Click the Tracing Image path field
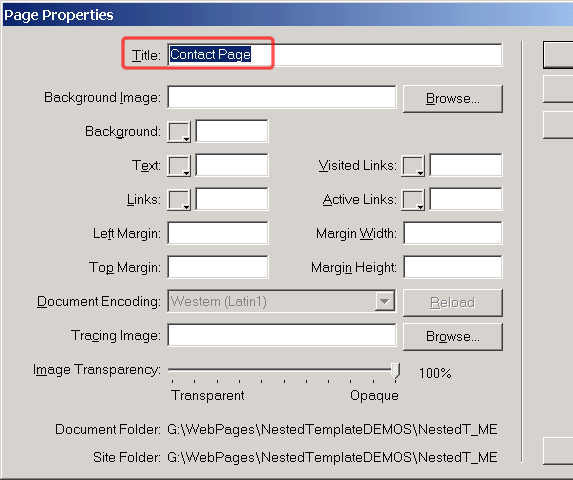Screen dimensions: 573x480 pos(282,335)
